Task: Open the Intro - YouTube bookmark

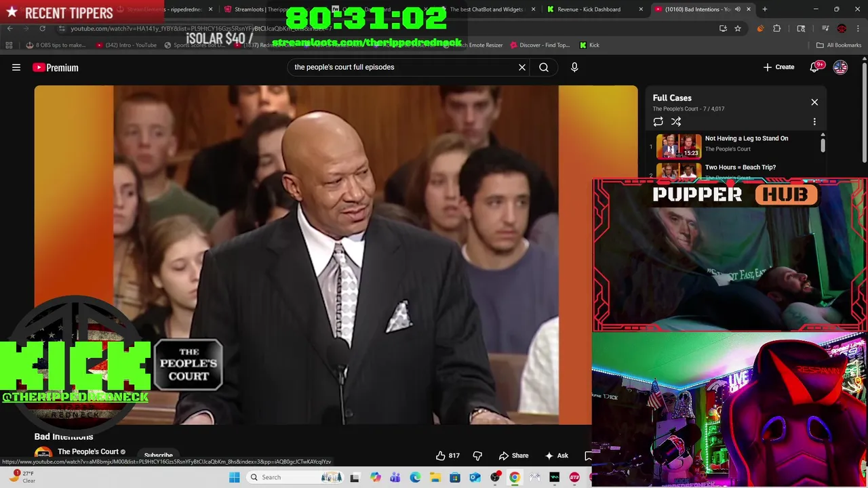Action: (x=127, y=45)
